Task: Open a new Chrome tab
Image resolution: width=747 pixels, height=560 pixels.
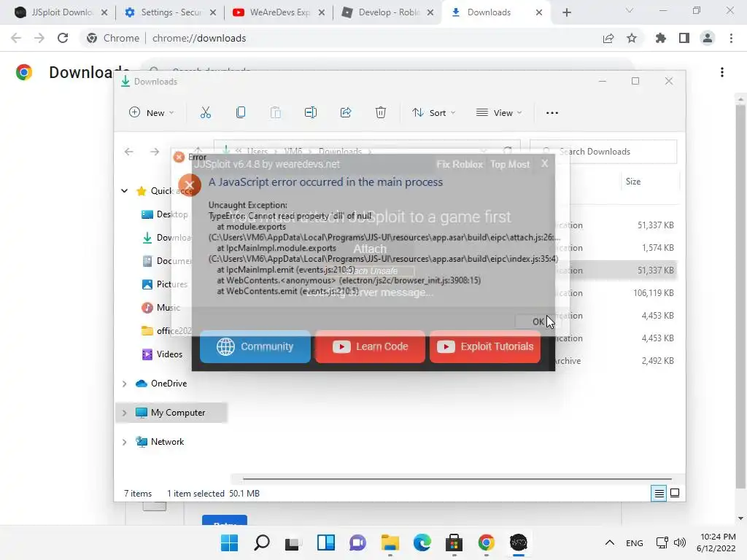Action: click(x=566, y=12)
